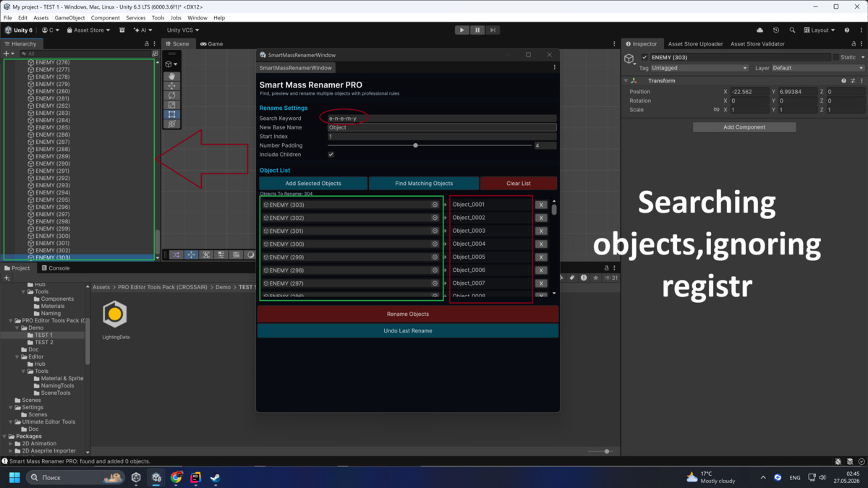The image size is (868, 488).
Task: Switch to the Console tab
Action: [x=54, y=268]
